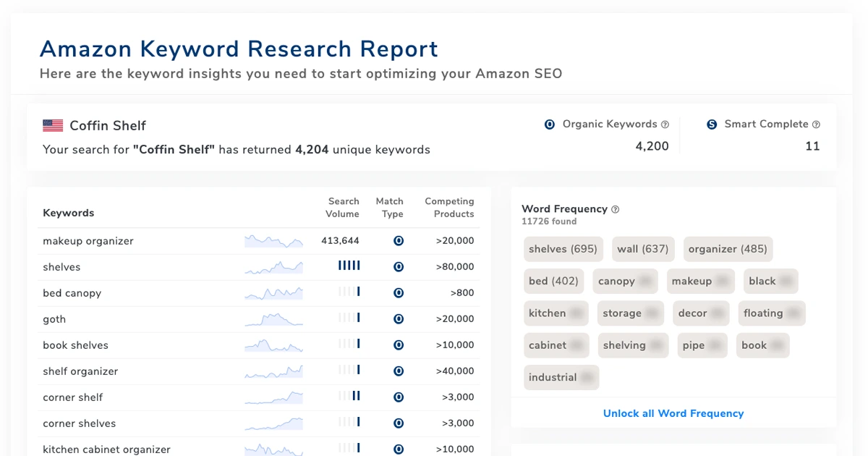View trend sparkline for corner shelves
This screenshot has height=456, width=868.
pos(273,423)
